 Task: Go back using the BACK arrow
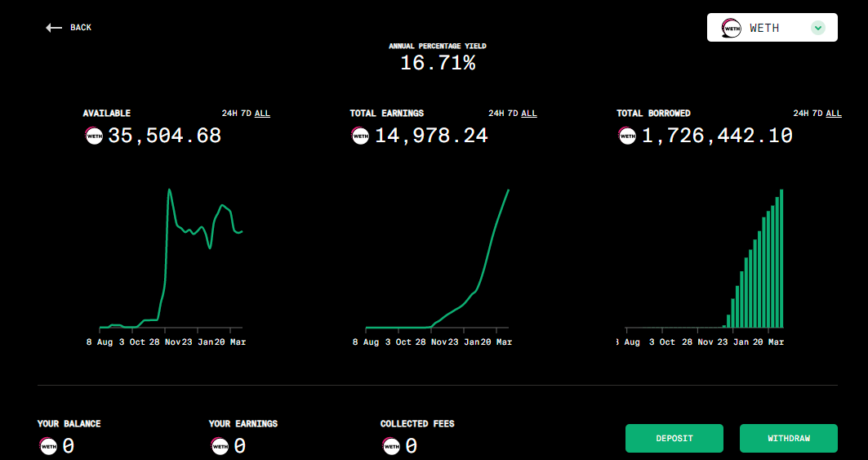point(54,28)
